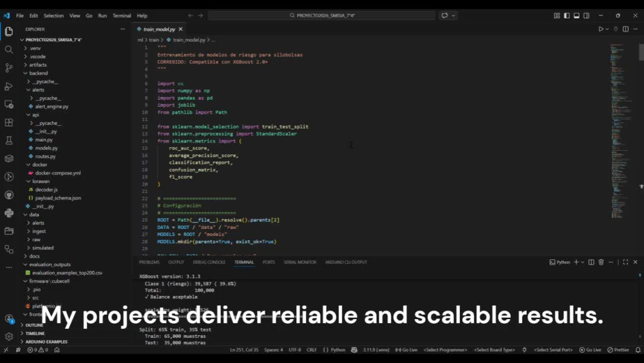Click the command center search box

tap(321, 15)
